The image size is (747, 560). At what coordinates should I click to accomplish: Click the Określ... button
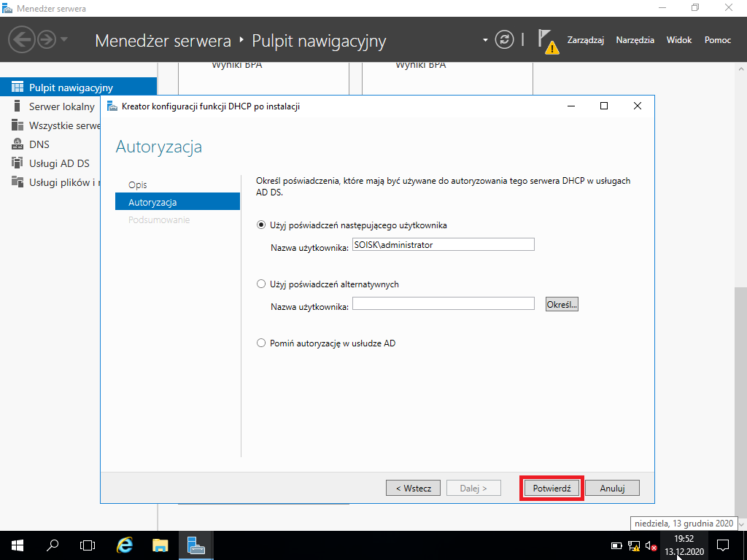pos(562,304)
